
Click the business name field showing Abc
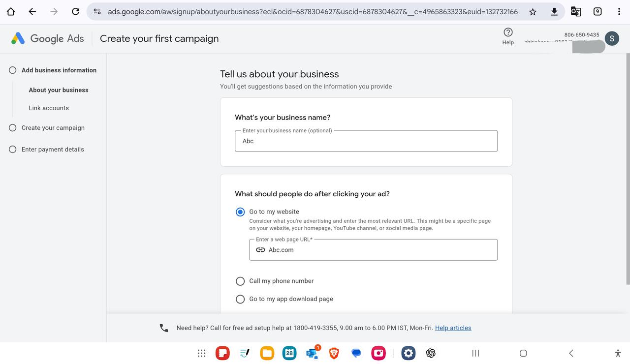pos(366,141)
